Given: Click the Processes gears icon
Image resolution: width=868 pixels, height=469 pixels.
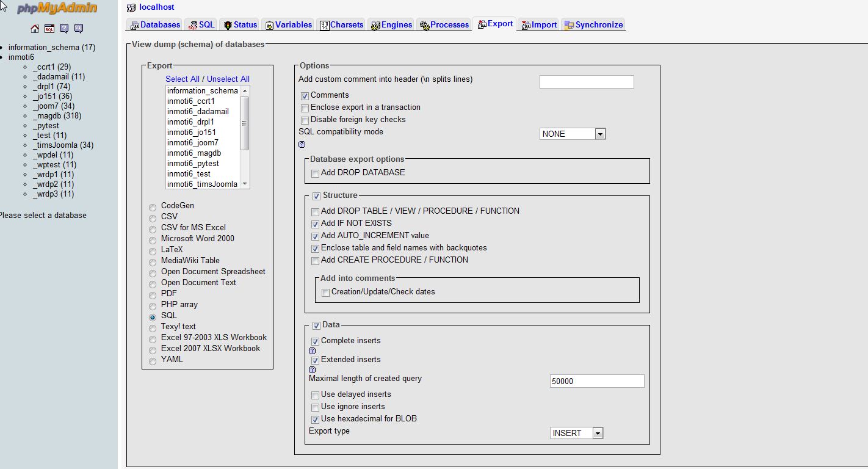Looking at the screenshot, I should click(x=425, y=25).
